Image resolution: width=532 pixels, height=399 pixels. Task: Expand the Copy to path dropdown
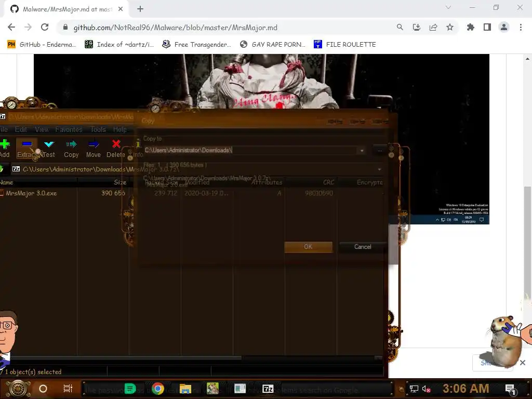[362, 150]
